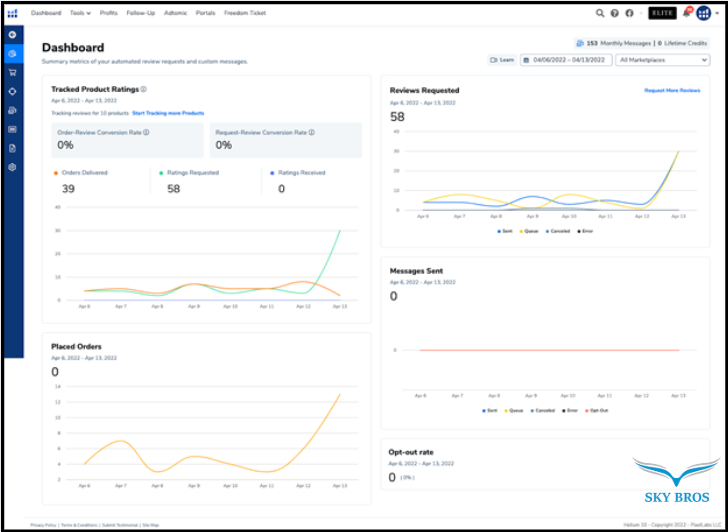Click the plus icon in sidebar

click(x=12, y=35)
